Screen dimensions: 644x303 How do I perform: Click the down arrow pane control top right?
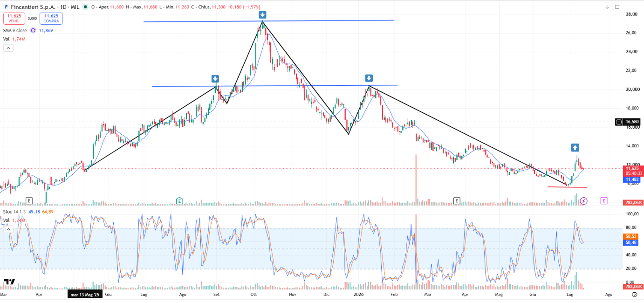click(607, 7)
